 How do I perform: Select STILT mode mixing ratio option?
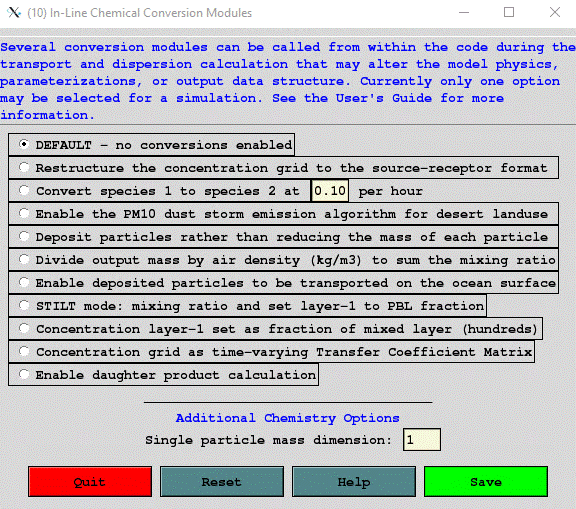coord(247,306)
